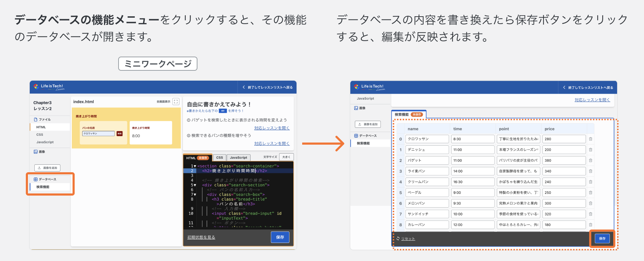Delete the ベーグル row with its trash icon

click(591, 193)
